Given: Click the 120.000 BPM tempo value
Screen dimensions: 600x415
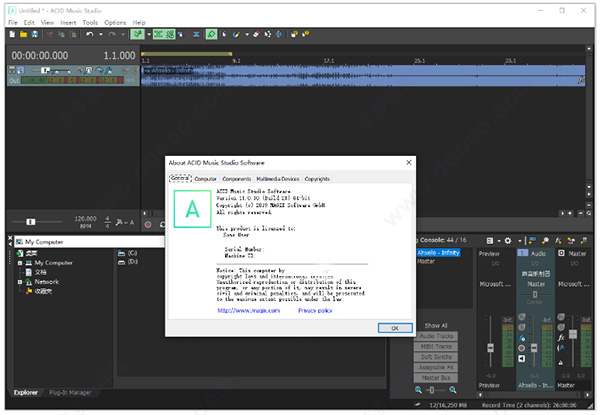Looking at the screenshot, I should (85, 219).
